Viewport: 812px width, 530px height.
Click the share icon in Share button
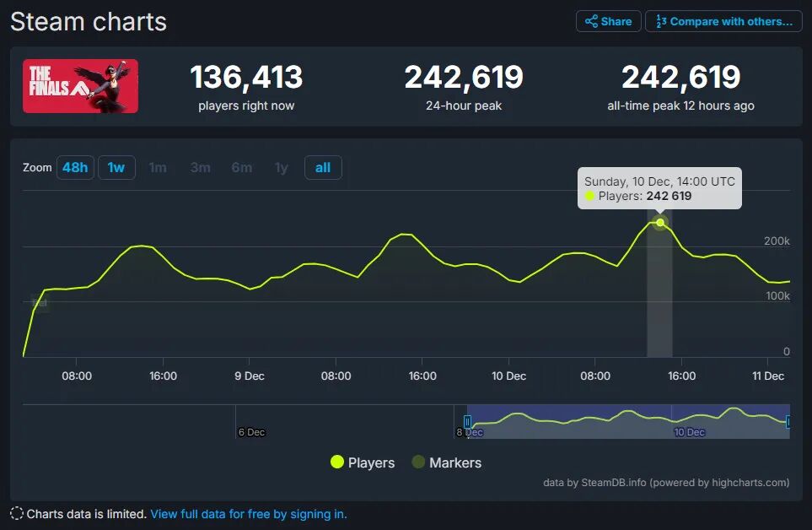coord(591,21)
